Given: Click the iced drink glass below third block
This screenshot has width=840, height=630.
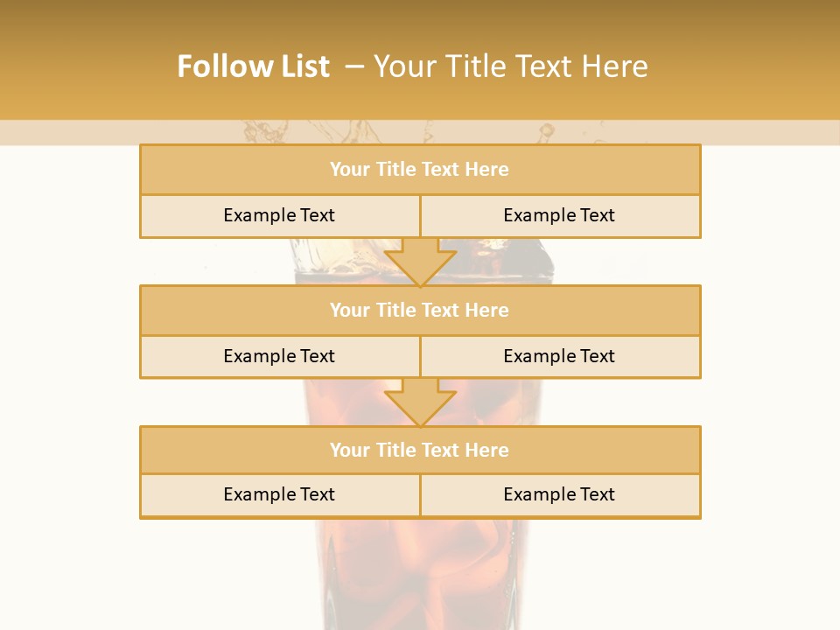Looking at the screenshot, I should click(x=420, y=569).
